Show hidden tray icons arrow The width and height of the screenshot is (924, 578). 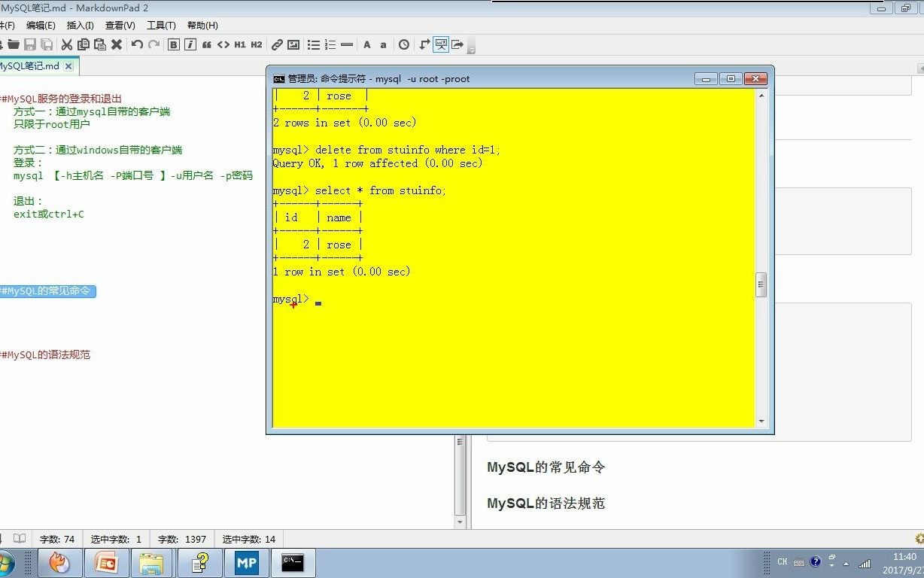click(846, 563)
